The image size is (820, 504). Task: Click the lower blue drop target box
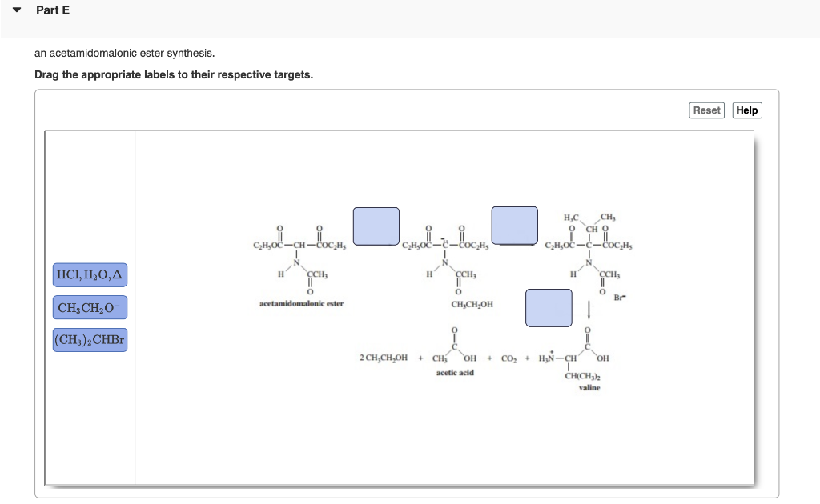[548, 308]
